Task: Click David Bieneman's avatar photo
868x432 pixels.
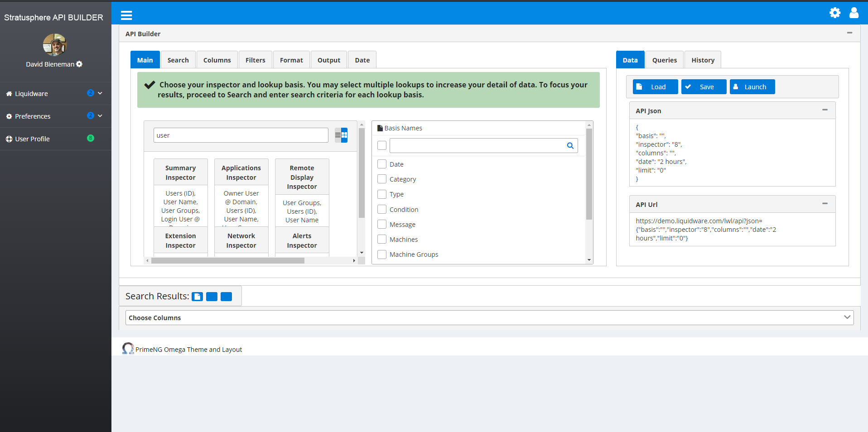Action: click(55, 44)
